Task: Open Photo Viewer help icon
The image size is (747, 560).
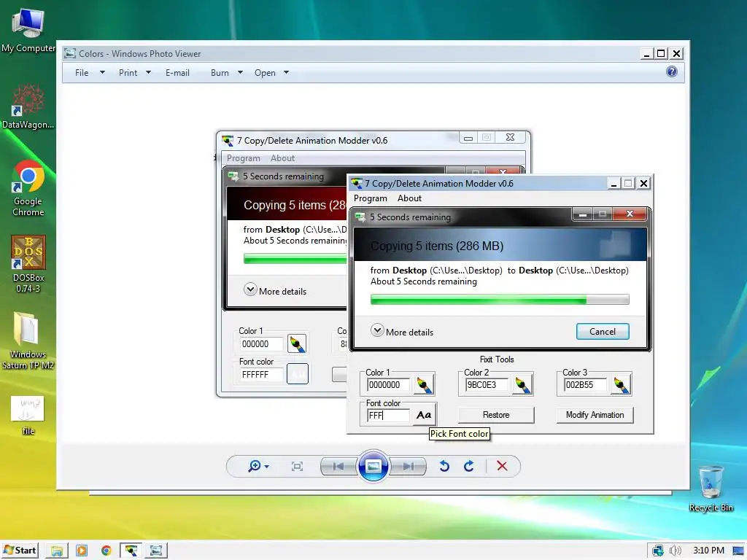Action: point(672,72)
